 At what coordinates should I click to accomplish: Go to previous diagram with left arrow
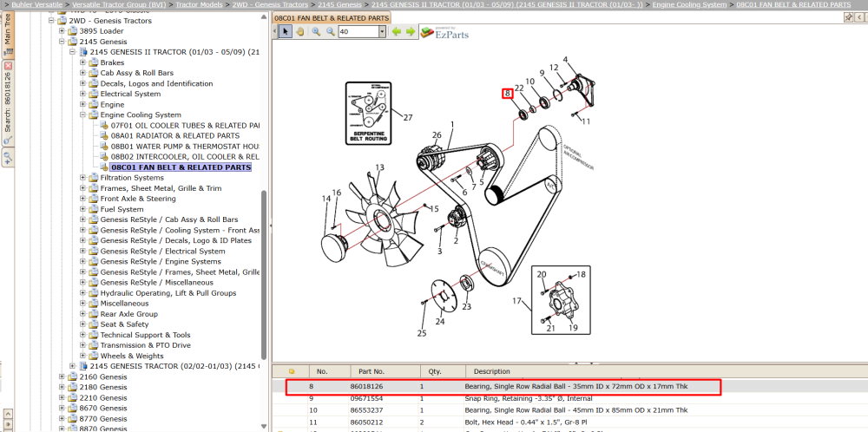(x=397, y=31)
